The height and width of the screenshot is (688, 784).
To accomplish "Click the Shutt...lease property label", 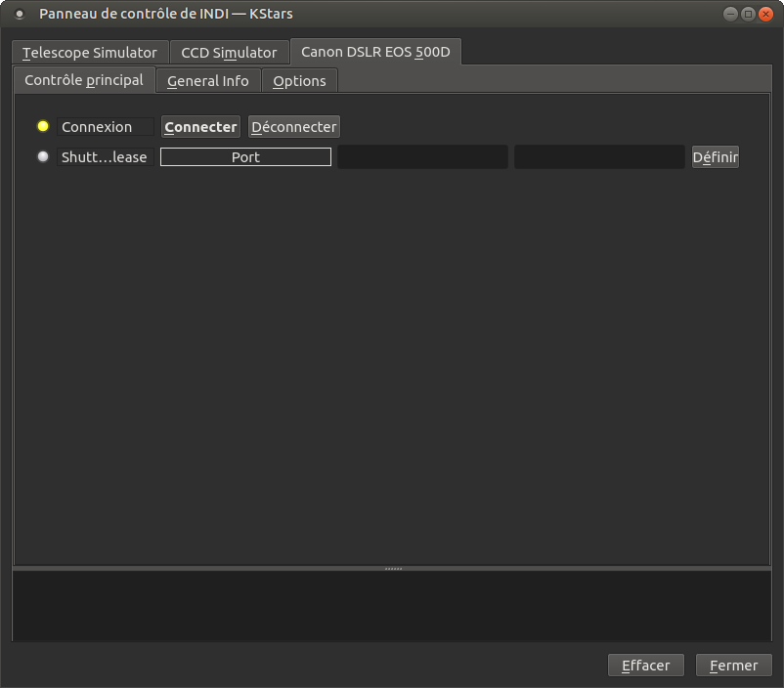I will click(x=106, y=157).
